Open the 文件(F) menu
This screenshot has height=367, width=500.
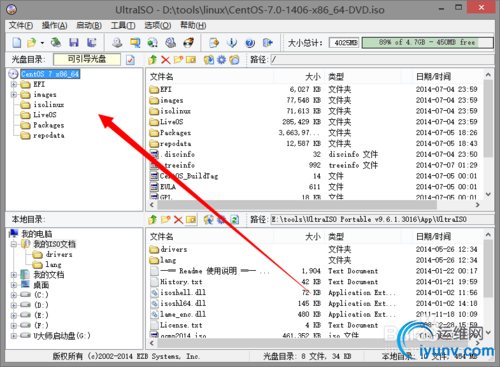[x=21, y=25]
